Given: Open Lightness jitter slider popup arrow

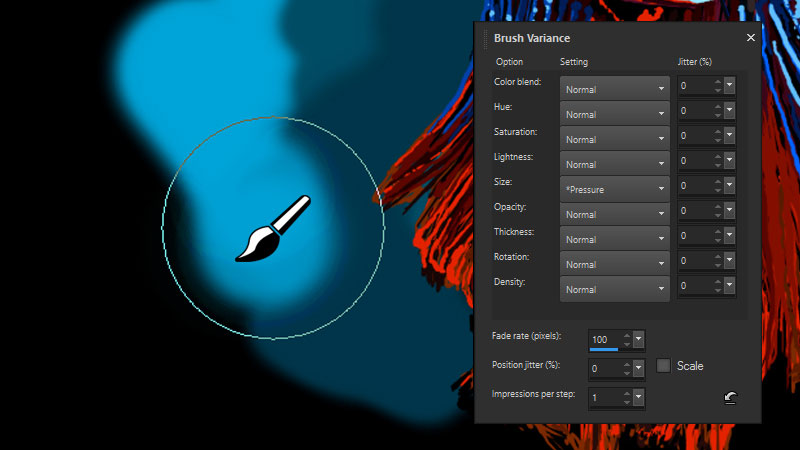Looking at the screenshot, I should tap(730, 161).
